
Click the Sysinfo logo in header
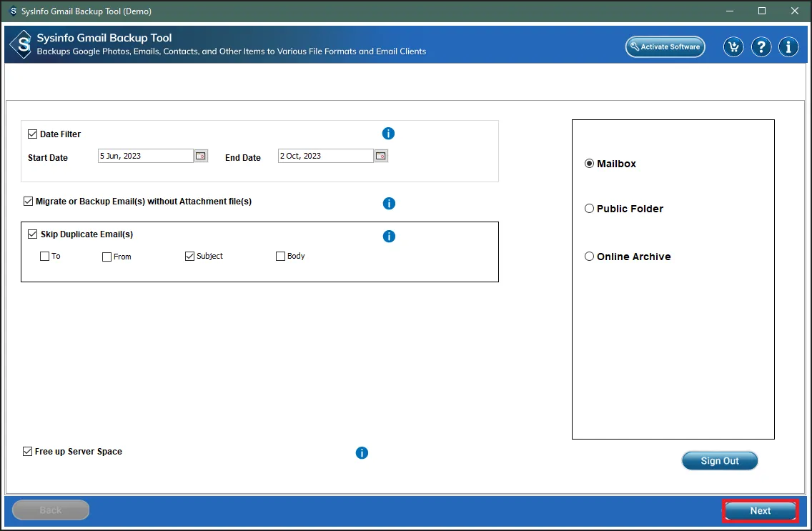tap(22, 44)
